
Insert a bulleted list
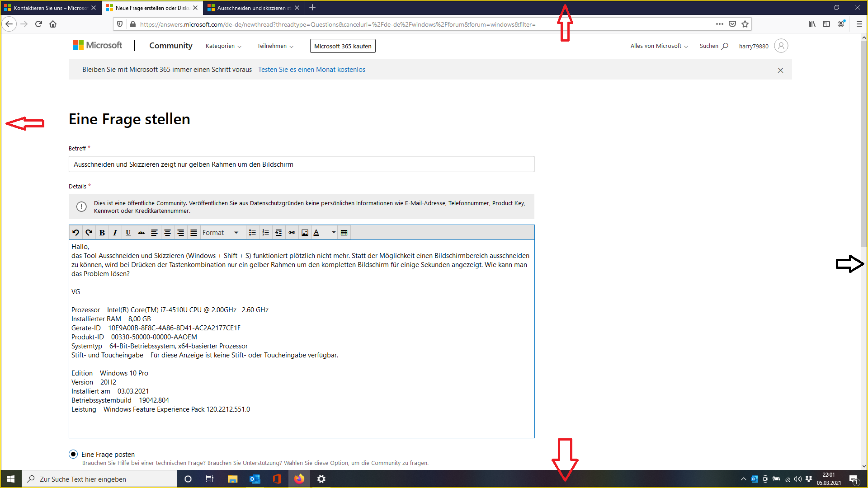pyautogui.click(x=252, y=233)
